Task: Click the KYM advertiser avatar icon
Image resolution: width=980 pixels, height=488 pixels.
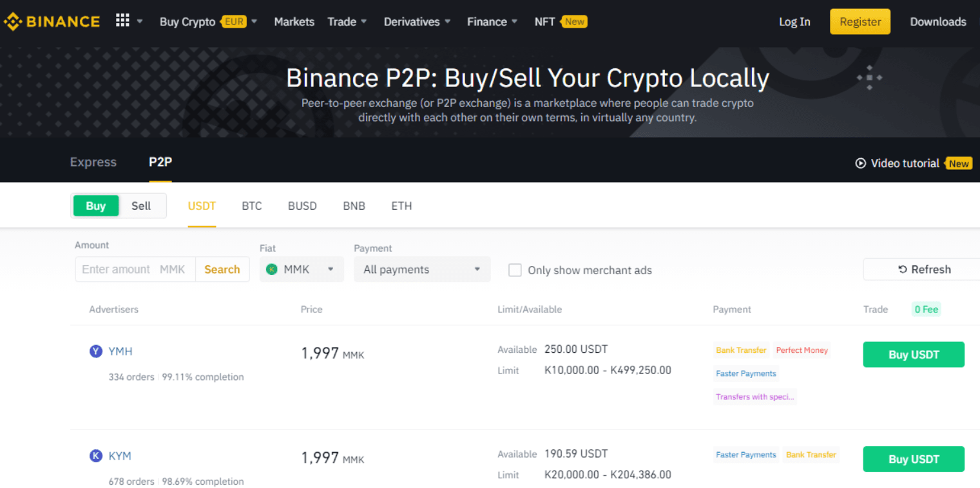Action: pyautogui.click(x=96, y=456)
